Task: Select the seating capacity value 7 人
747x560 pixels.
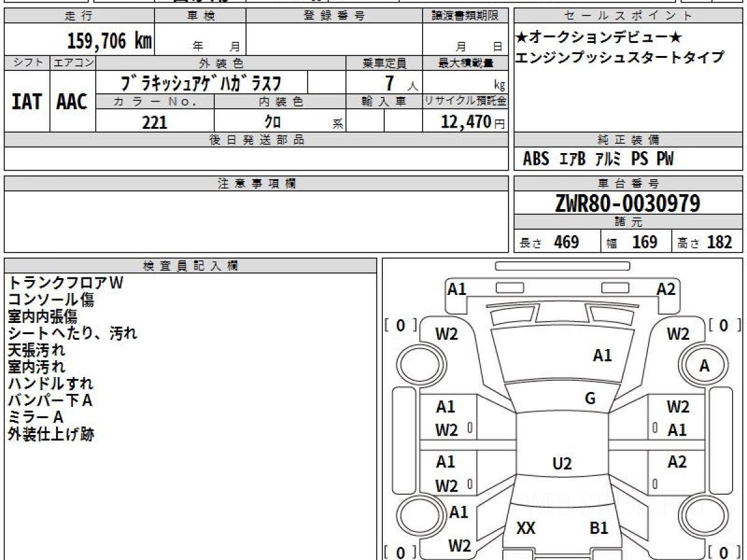Action: coord(401,83)
